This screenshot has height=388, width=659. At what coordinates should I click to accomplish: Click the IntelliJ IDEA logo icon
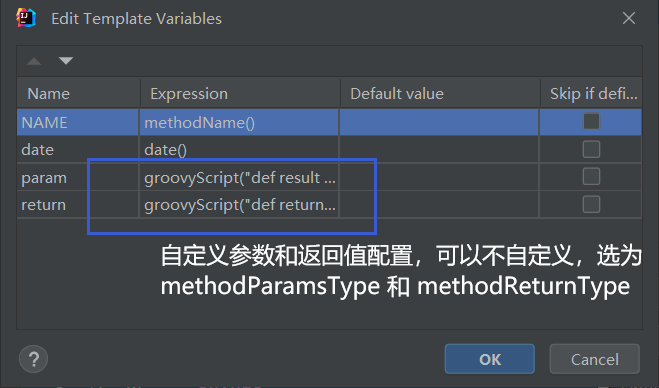[x=26, y=18]
